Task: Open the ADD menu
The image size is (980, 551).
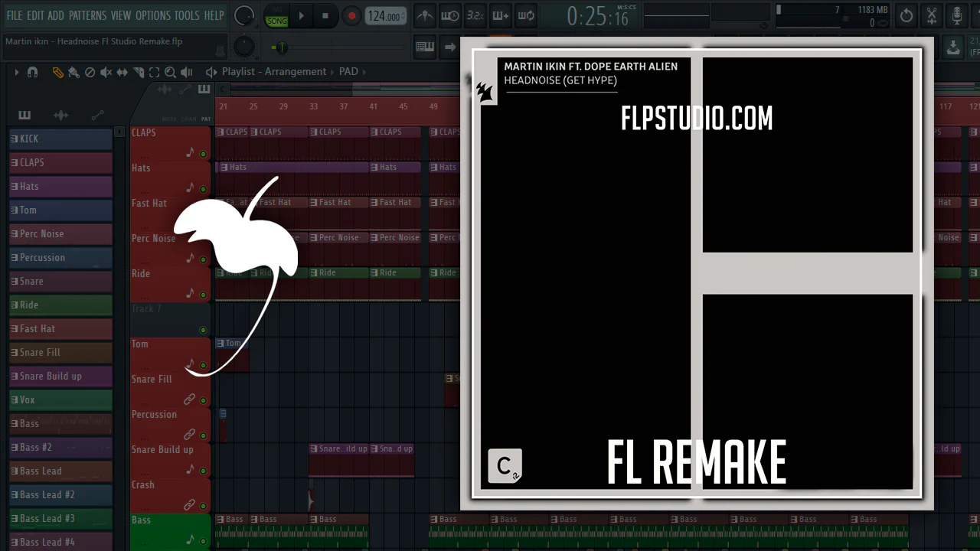Action: coord(56,15)
